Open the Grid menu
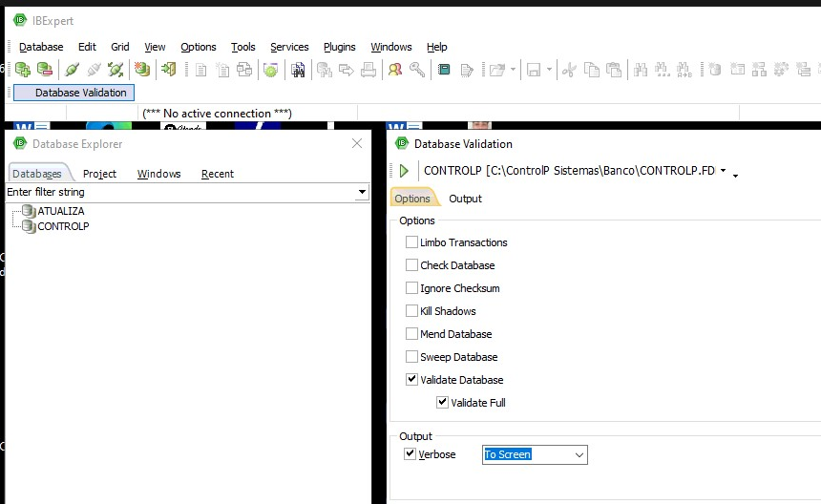This screenshot has width=821, height=504. (x=120, y=47)
